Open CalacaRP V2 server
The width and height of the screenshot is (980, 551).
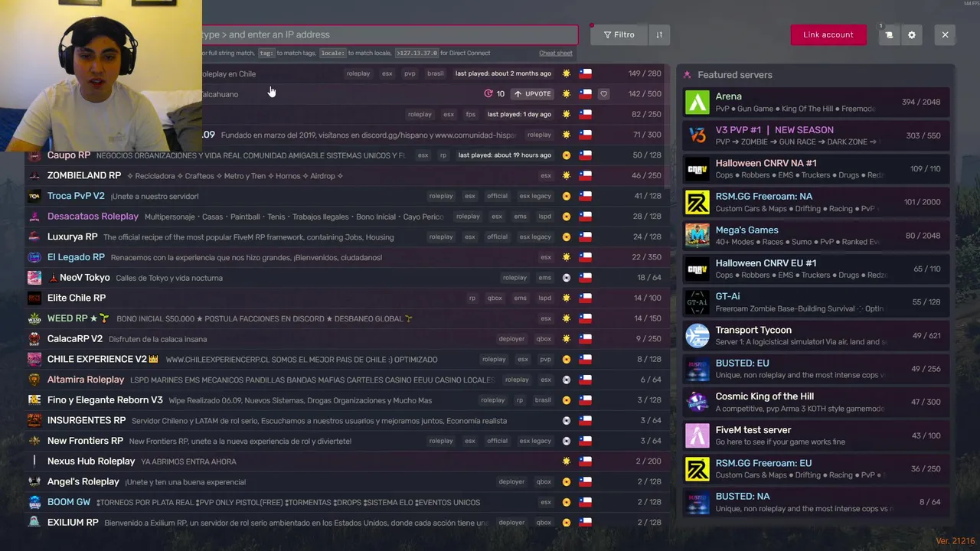(348, 339)
